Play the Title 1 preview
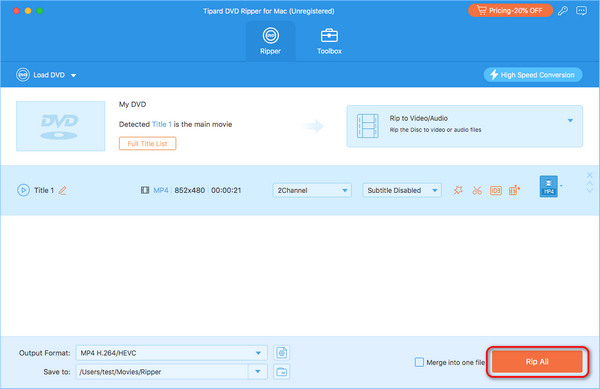 23,190
